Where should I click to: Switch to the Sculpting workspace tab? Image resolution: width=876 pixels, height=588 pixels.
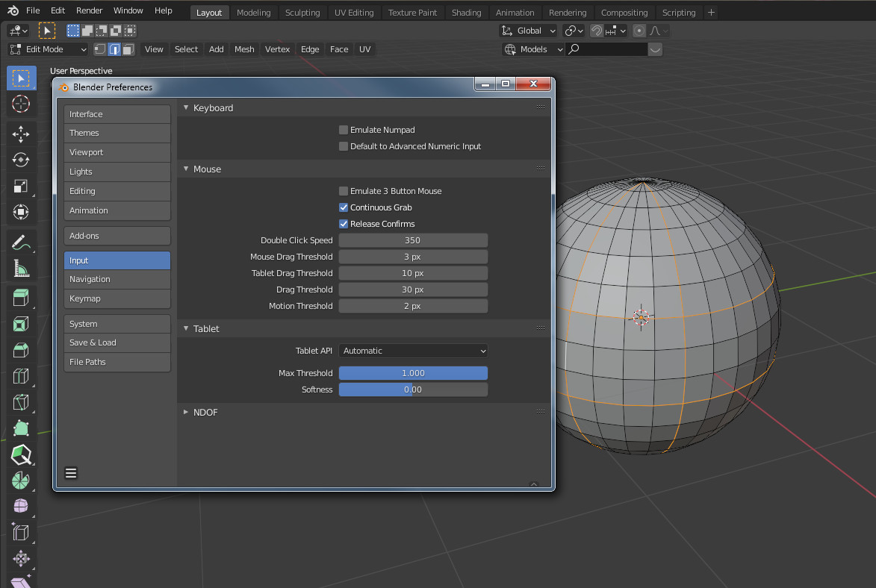click(302, 13)
